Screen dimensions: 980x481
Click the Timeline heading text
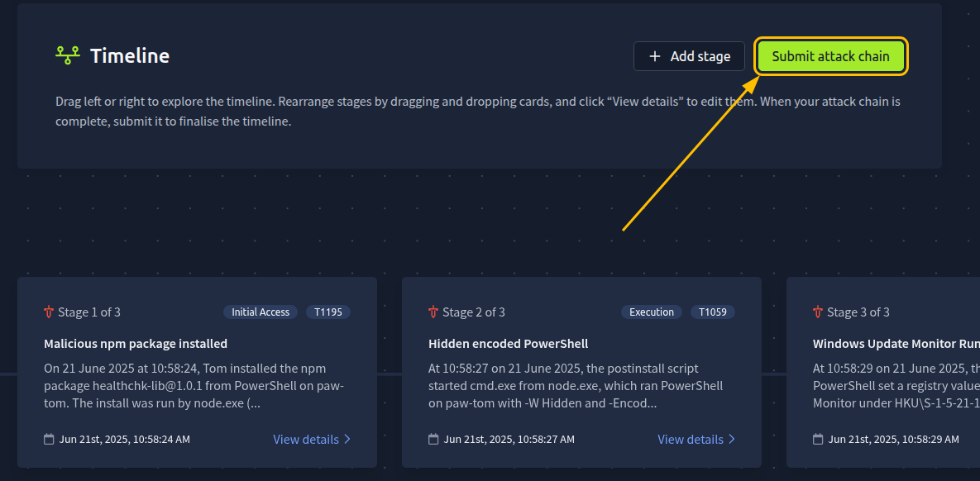point(130,55)
